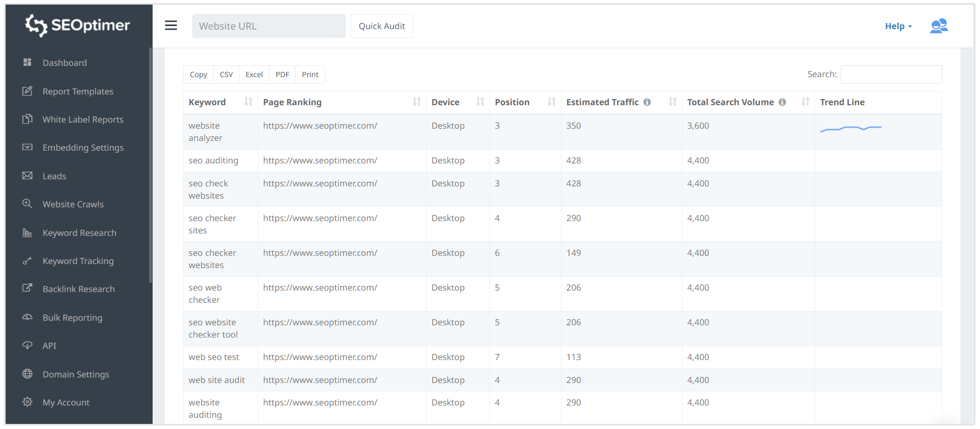Click Estimated Traffic info icon

(x=647, y=102)
